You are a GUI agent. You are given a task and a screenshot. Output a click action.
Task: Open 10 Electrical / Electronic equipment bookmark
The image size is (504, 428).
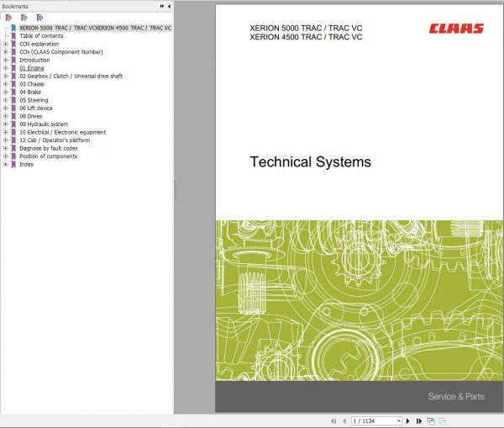point(63,132)
